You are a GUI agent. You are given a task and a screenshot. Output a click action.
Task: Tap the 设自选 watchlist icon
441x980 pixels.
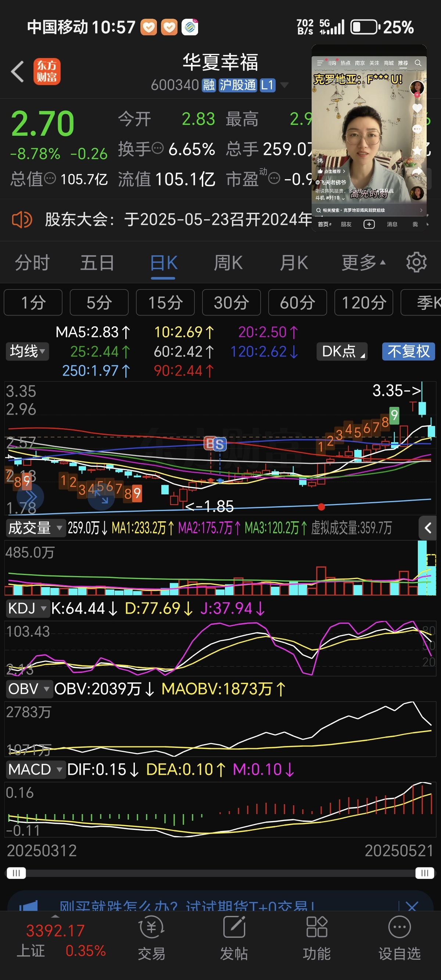coord(399,937)
